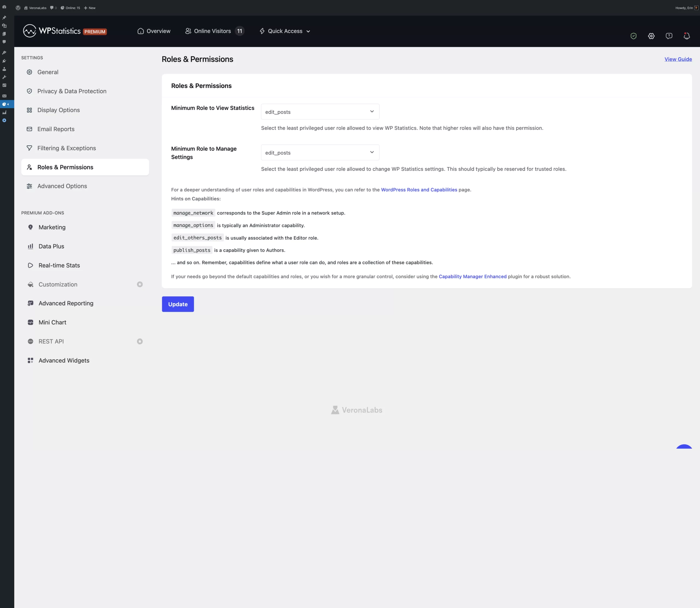Viewport: 700px width, 608px height.
Task: Click Online: 15 in admin bar
Action: [x=70, y=8]
